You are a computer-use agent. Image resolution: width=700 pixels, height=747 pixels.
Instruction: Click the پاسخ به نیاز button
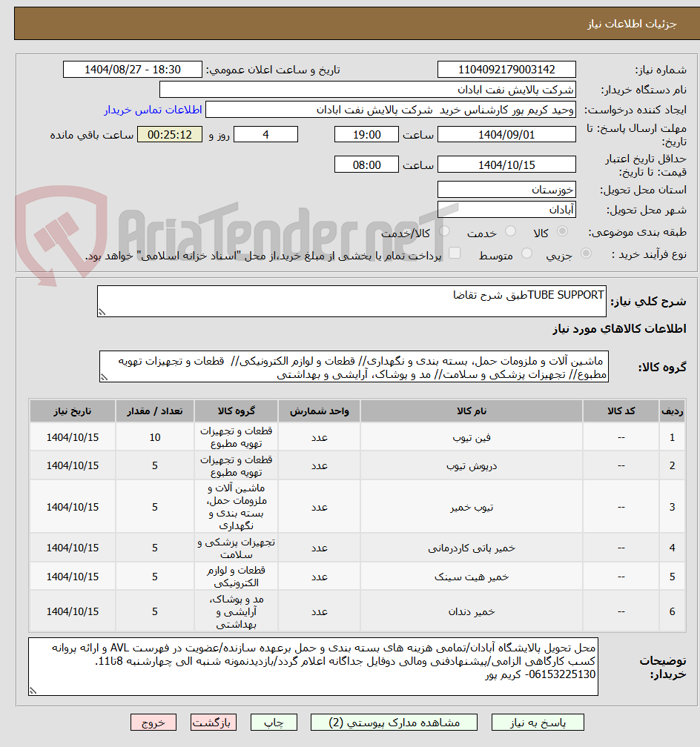click(x=535, y=722)
